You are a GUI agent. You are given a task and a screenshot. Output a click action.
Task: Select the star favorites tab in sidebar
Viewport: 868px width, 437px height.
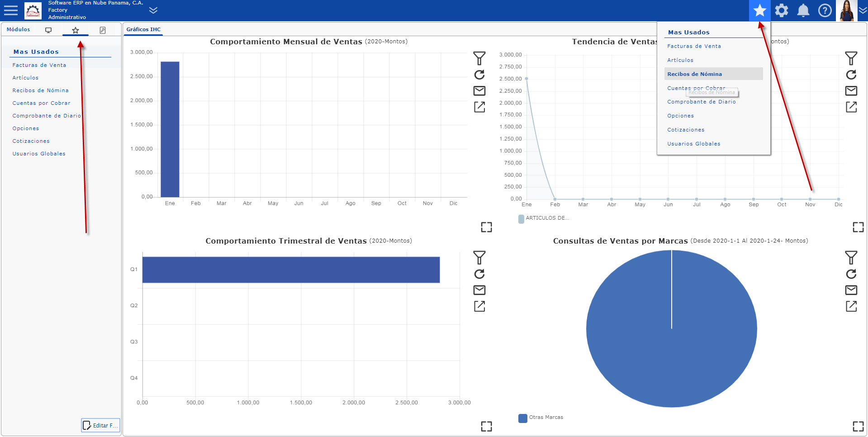(76, 30)
